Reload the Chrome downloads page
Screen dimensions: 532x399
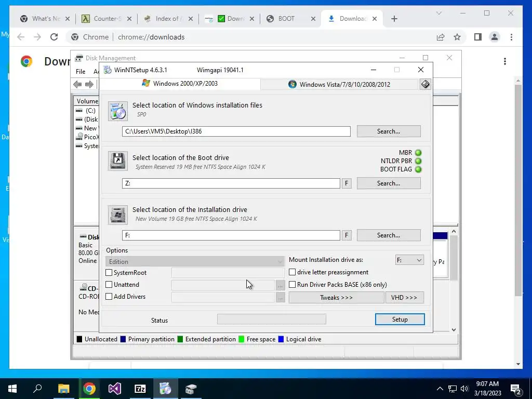click(54, 37)
